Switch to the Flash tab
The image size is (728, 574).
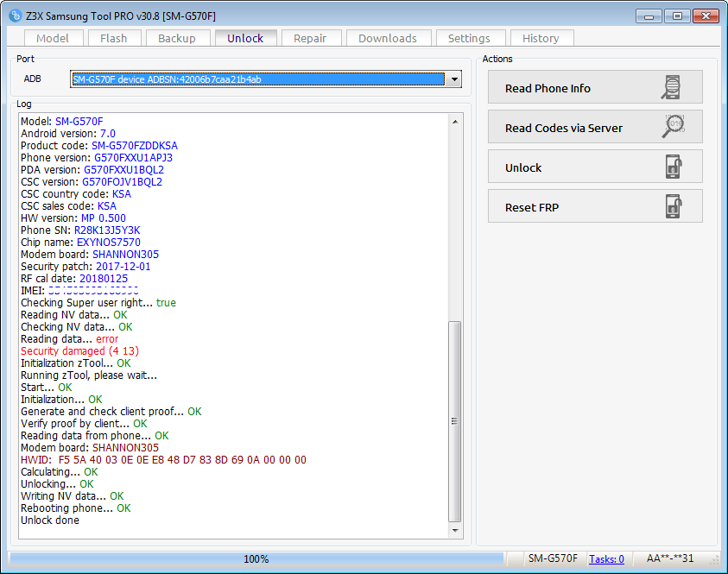[114, 39]
